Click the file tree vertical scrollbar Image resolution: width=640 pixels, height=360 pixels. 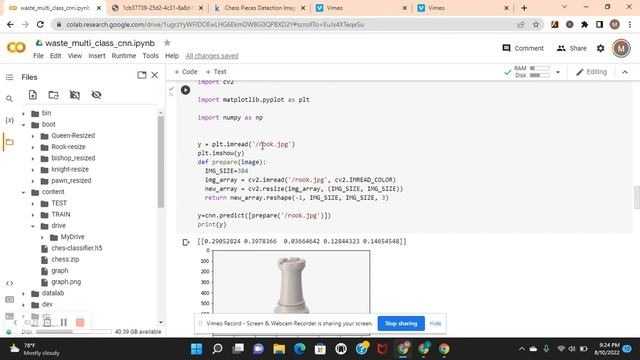161,162
